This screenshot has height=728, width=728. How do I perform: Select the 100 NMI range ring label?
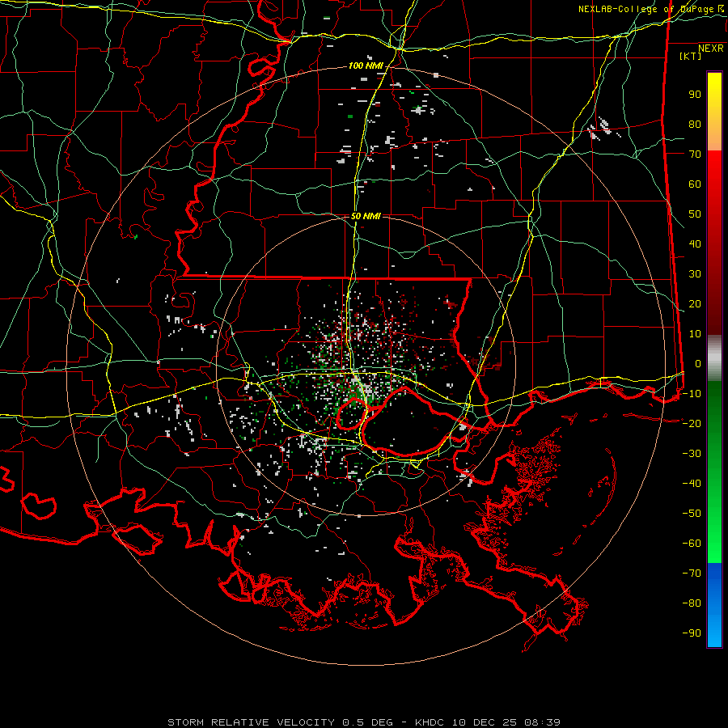pyautogui.click(x=366, y=66)
